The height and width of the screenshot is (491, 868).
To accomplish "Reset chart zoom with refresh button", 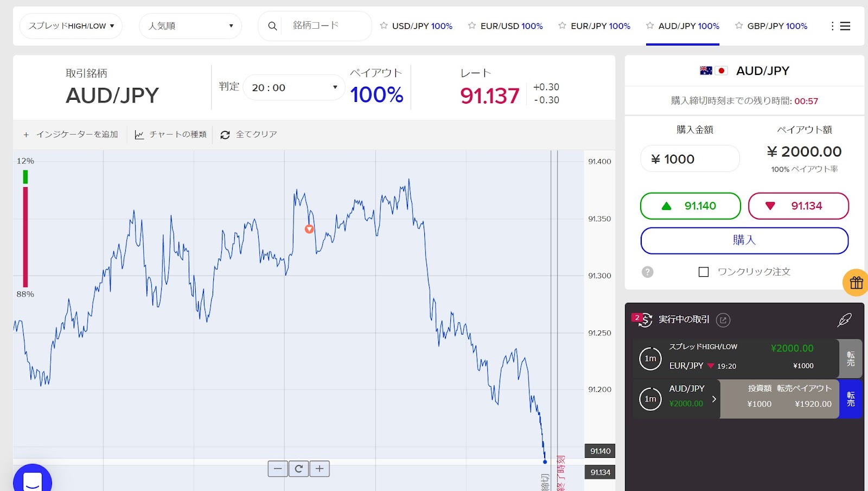I will point(298,469).
